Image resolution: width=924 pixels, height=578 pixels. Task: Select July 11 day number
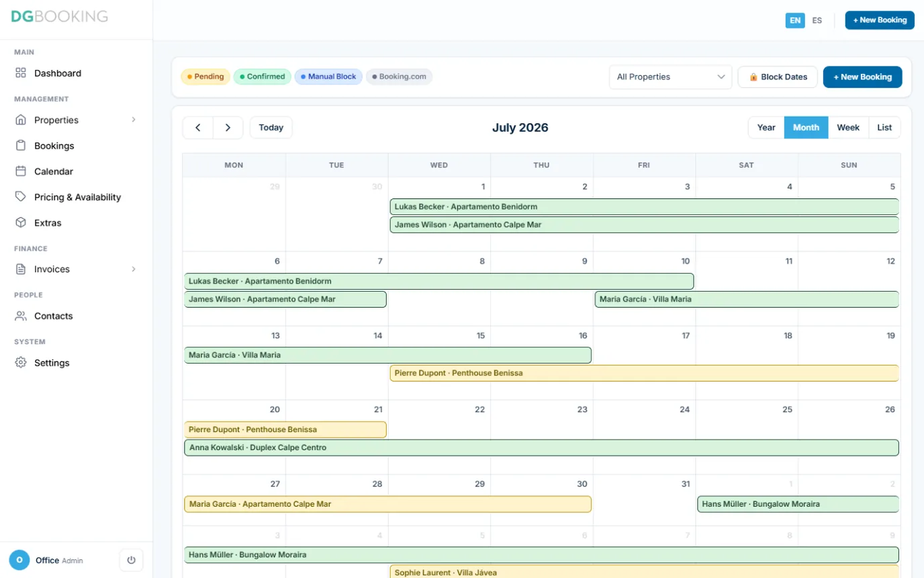789,261
